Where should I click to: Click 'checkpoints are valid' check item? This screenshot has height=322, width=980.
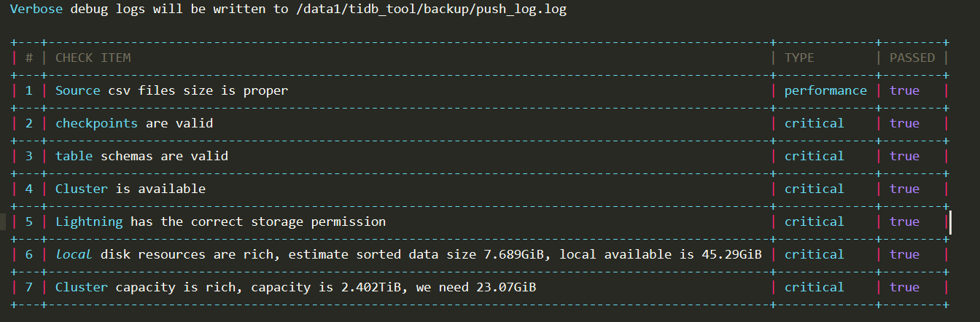(134, 123)
